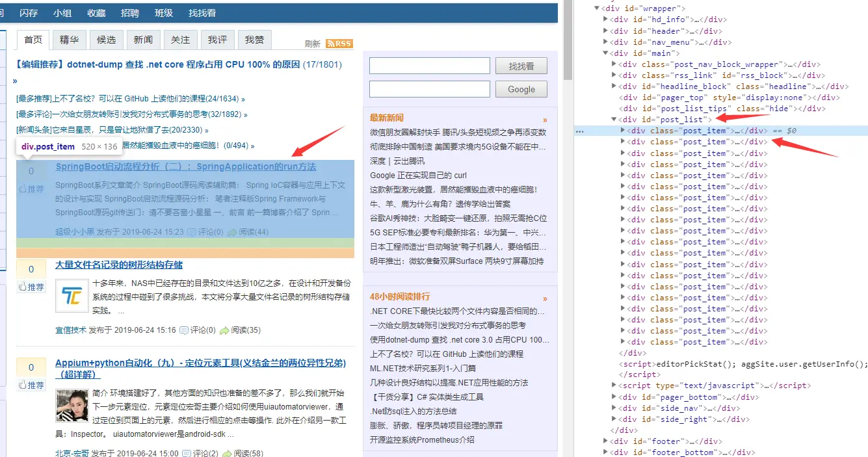
Task: Switch to the 我评 tab
Action: click(217, 40)
